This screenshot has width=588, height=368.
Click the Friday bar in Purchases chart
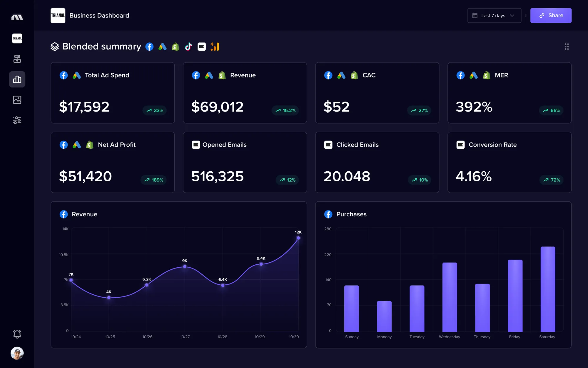point(515,296)
